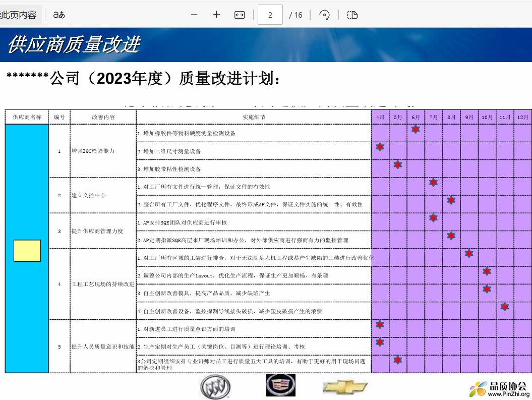The width and height of the screenshot is (532, 400).
Task: Click the row 生产定期对生产员工进行理论培训
Action: pyautogui.click(x=254, y=347)
